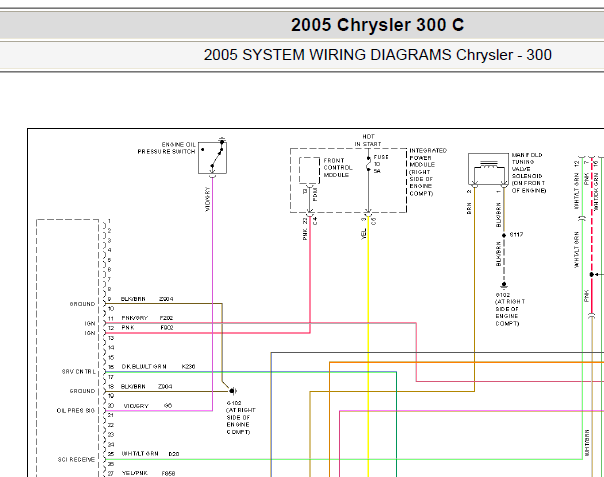Click the 'HOT IN START' label

point(368,140)
